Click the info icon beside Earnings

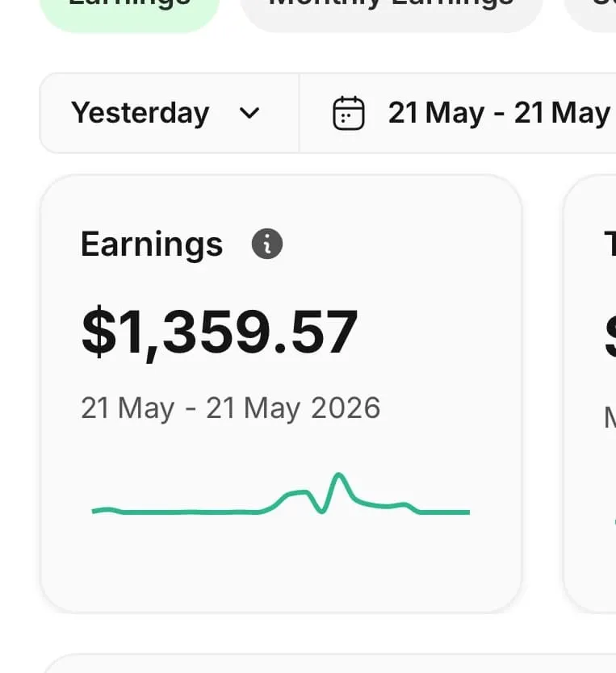click(x=267, y=244)
